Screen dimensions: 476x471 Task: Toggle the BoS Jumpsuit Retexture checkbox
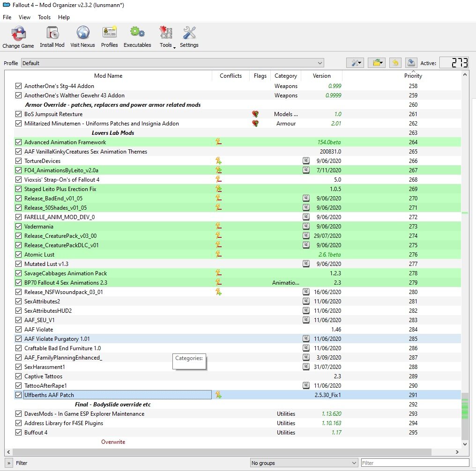19,114
